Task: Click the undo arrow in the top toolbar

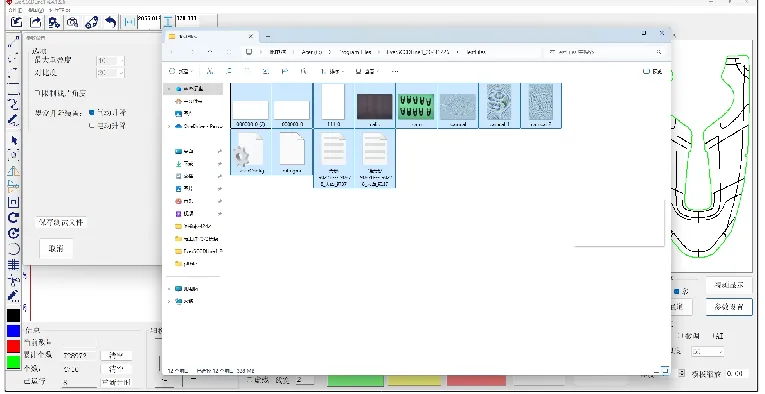Action: point(111,22)
